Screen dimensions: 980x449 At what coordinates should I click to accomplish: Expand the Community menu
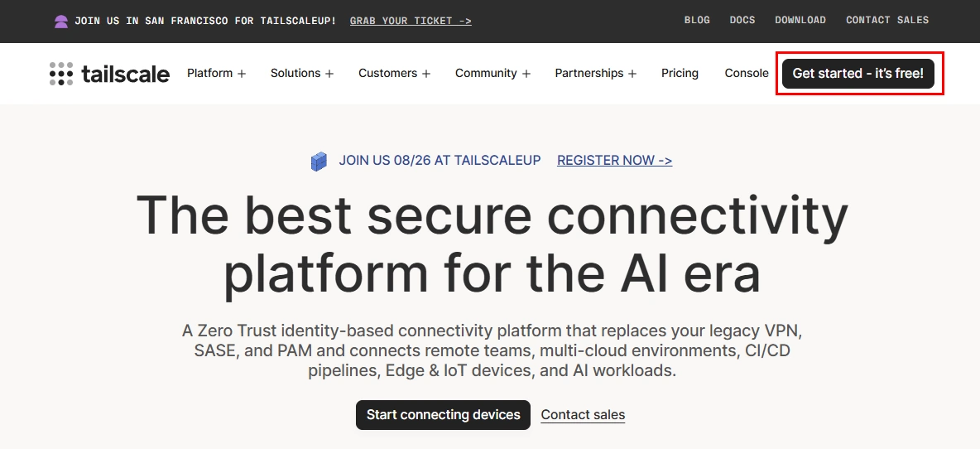click(x=492, y=73)
